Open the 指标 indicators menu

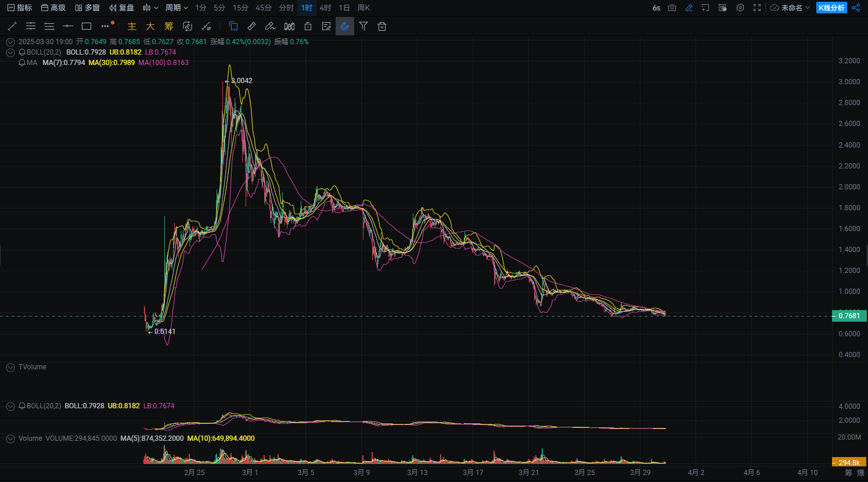19,8
